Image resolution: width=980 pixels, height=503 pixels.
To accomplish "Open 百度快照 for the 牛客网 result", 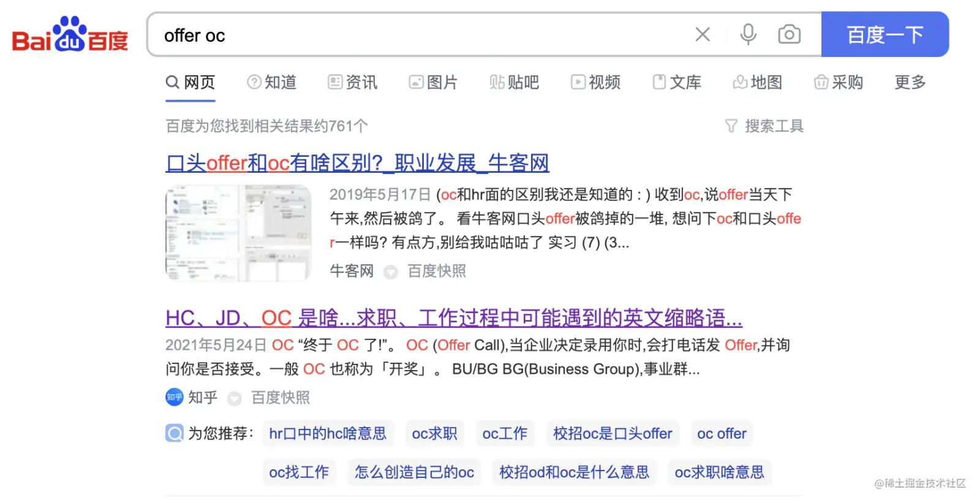I will point(437,271).
